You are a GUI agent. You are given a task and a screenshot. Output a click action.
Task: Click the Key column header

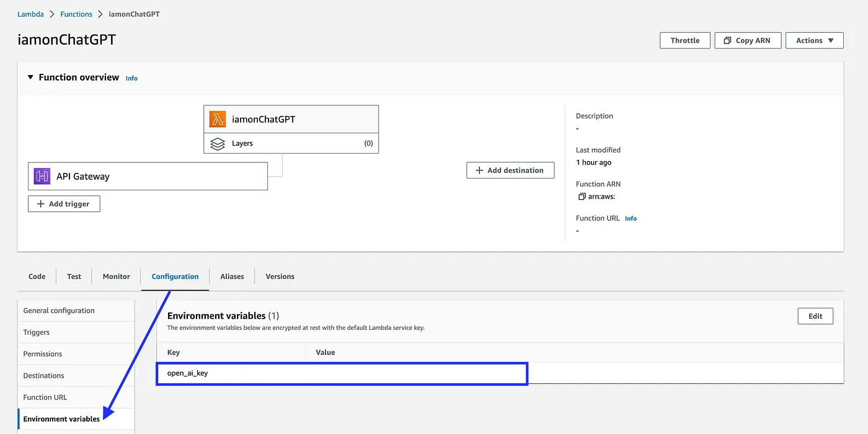click(x=174, y=352)
